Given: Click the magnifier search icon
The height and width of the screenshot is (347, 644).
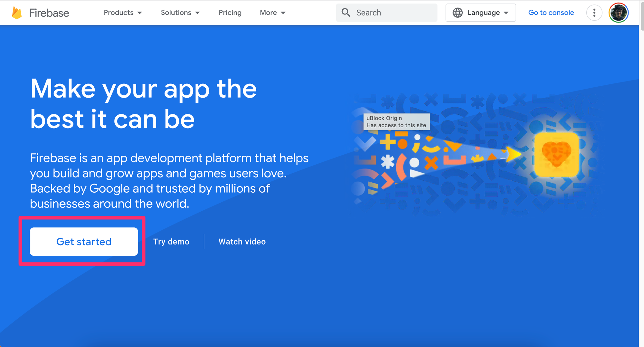Looking at the screenshot, I should (346, 13).
